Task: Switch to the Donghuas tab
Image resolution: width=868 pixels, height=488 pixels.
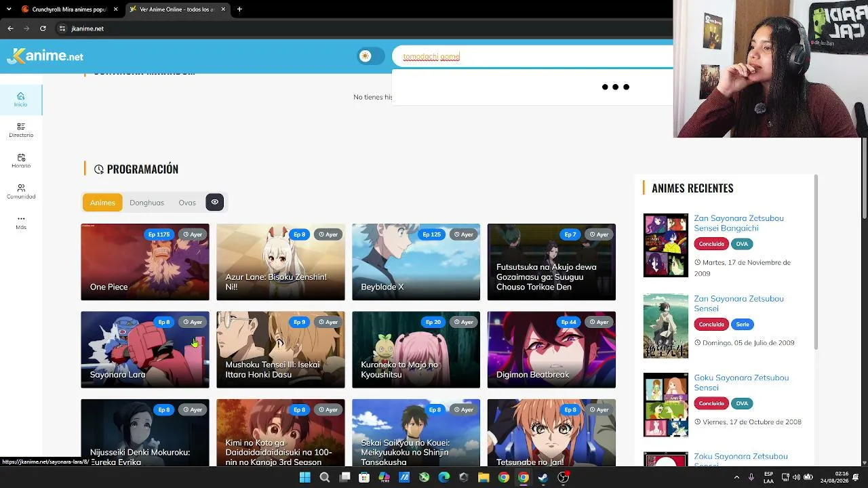Action: pos(146,203)
